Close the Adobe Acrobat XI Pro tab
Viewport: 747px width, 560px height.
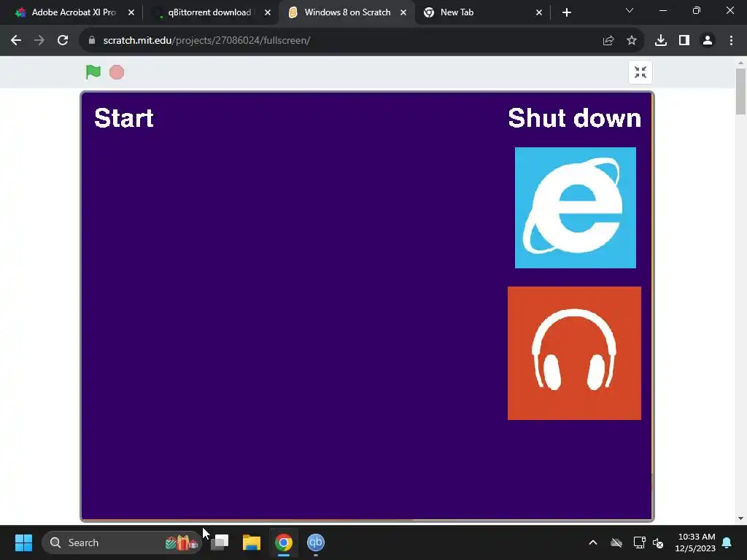point(131,12)
